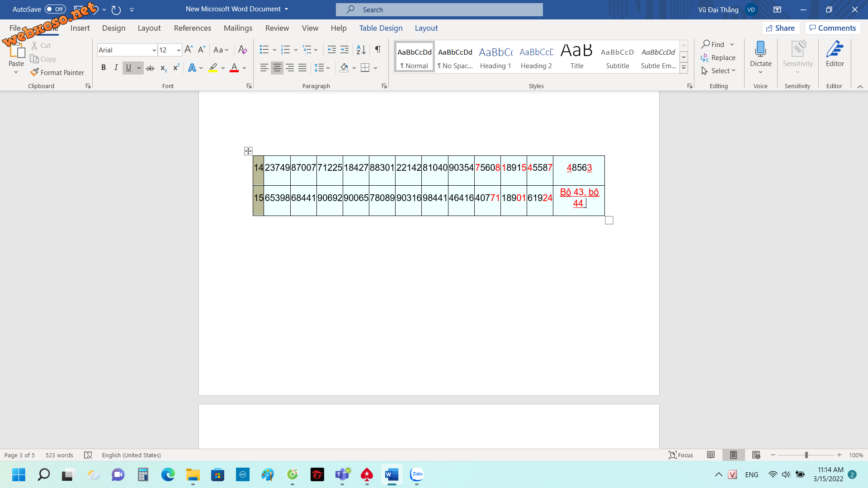Apply strikethrough formatting
Screen dimensions: 868x488
pos(150,68)
